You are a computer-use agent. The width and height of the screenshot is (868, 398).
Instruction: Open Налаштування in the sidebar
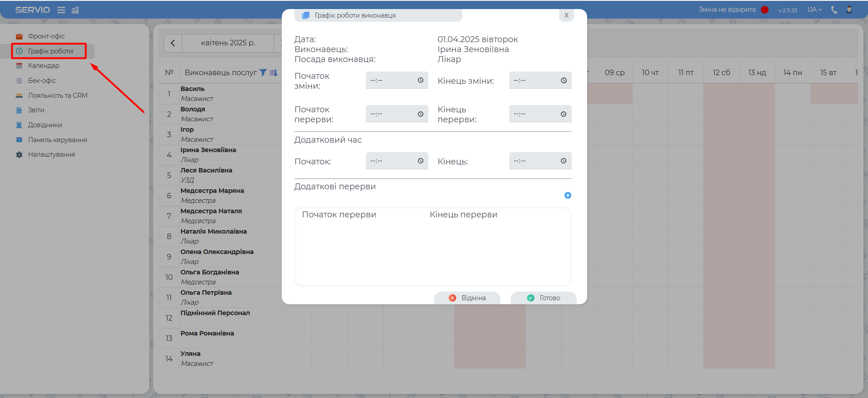pyautogui.click(x=51, y=154)
